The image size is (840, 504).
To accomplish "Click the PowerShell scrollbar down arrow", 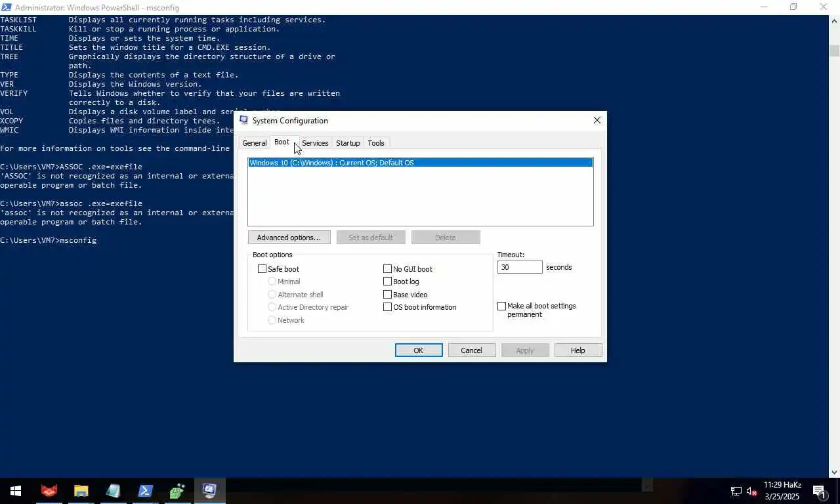I will pyautogui.click(x=834, y=472).
